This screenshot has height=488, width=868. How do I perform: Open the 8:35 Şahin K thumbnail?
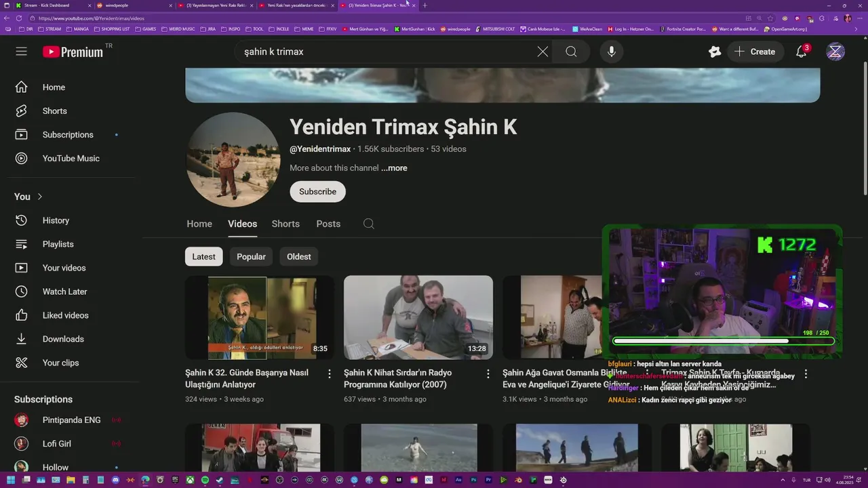pos(260,317)
